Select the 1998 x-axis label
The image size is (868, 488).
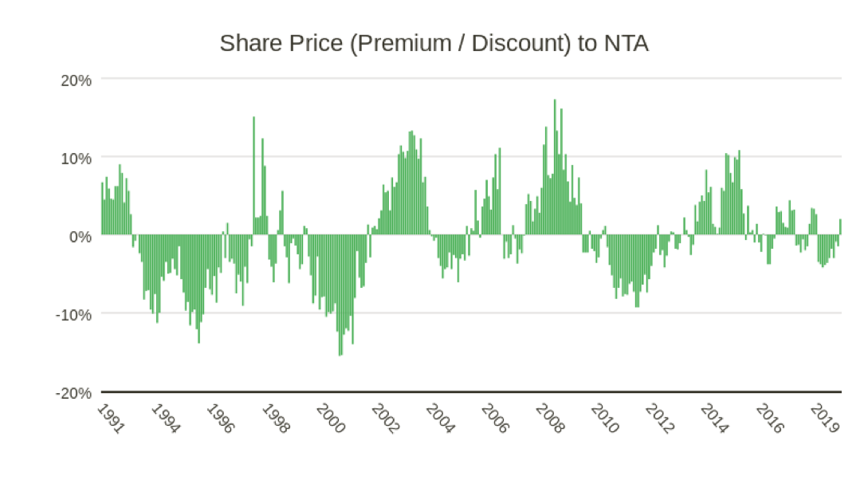pyautogui.click(x=275, y=419)
